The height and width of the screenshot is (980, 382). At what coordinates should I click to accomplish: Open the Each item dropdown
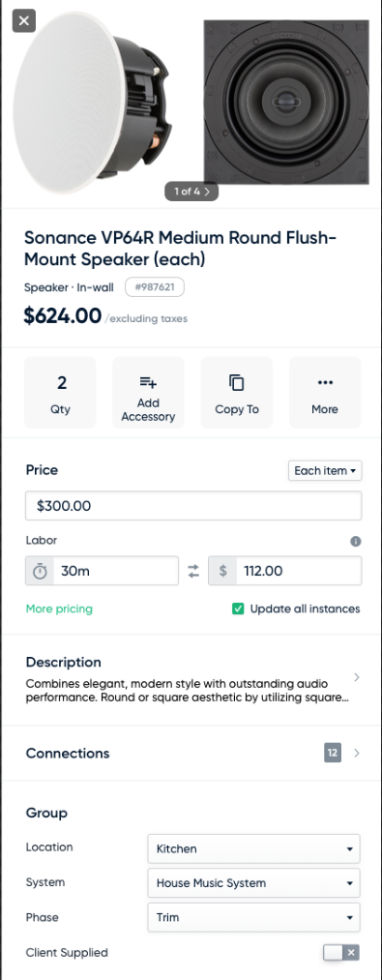pyautogui.click(x=325, y=470)
